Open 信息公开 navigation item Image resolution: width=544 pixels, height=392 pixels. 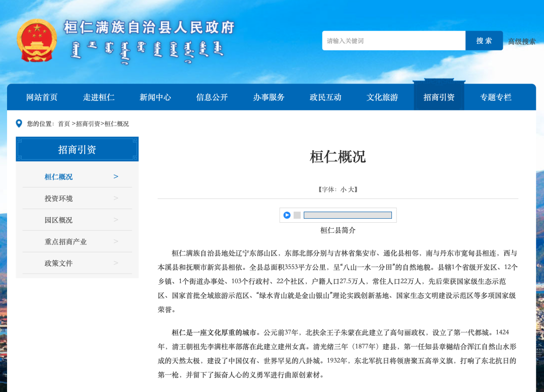click(x=212, y=97)
